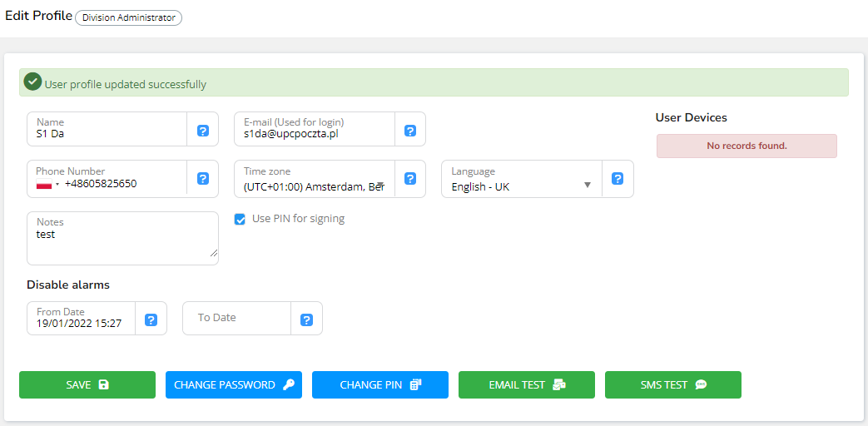Click the help icon beside Language dropdown
Image resolution: width=868 pixels, height=426 pixels.
point(618,179)
